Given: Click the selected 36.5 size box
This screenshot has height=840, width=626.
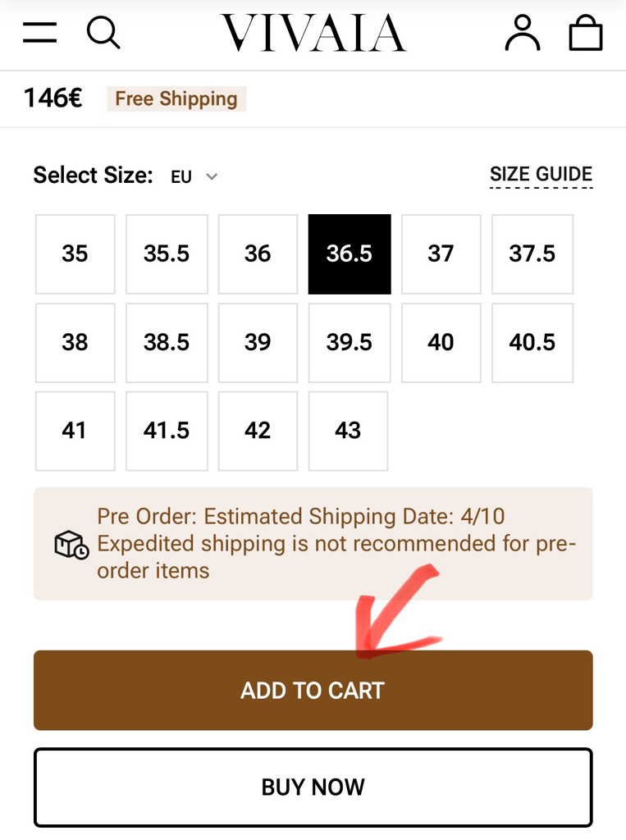Looking at the screenshot, I should (x=350, y=254).
